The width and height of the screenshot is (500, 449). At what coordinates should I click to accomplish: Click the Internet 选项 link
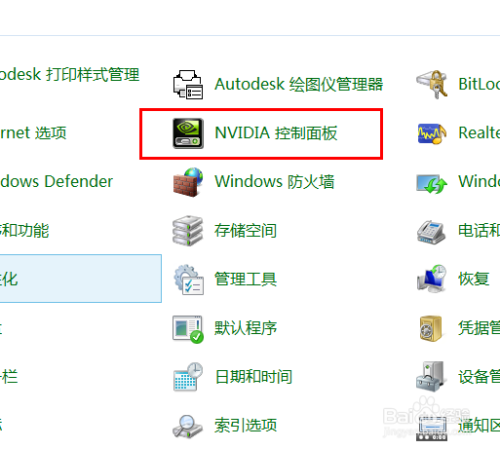coord(33,133)
